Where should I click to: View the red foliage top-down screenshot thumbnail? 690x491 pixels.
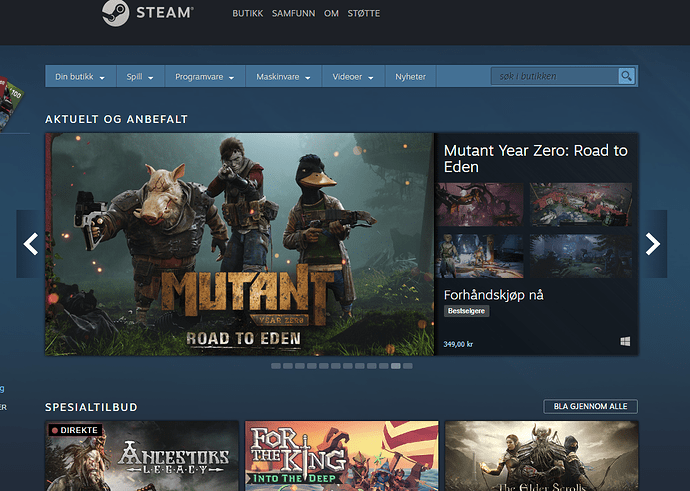tap(581, 205)
